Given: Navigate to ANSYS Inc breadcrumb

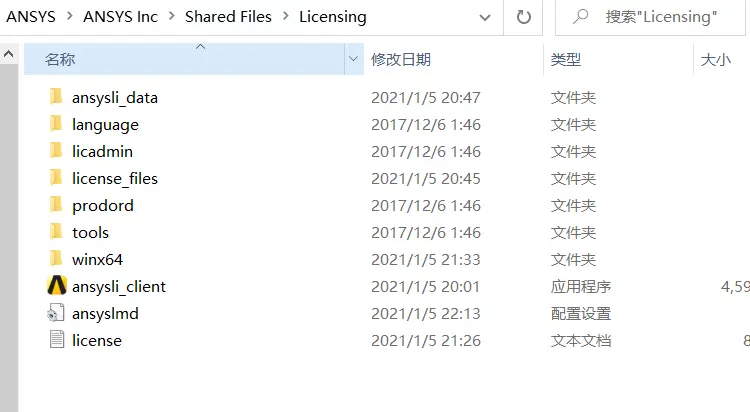Looking at the screenshot, I should tap(120, 17).
